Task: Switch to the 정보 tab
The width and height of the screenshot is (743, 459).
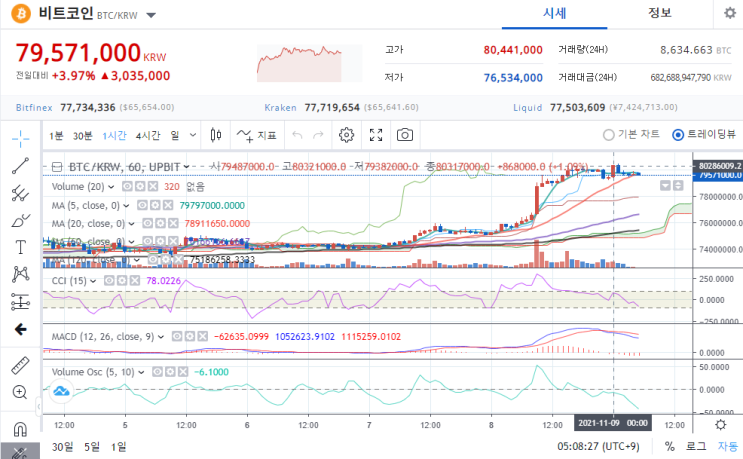Action: coord(660,13)
